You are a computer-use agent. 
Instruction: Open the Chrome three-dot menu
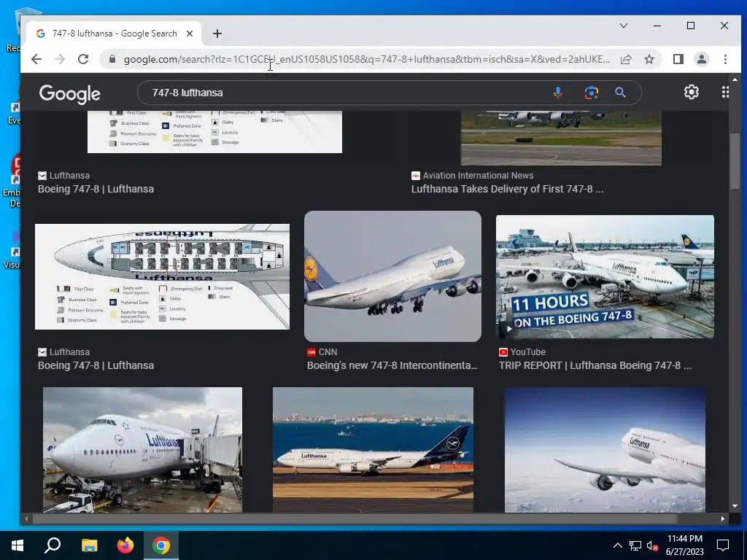tap(725, 59)
